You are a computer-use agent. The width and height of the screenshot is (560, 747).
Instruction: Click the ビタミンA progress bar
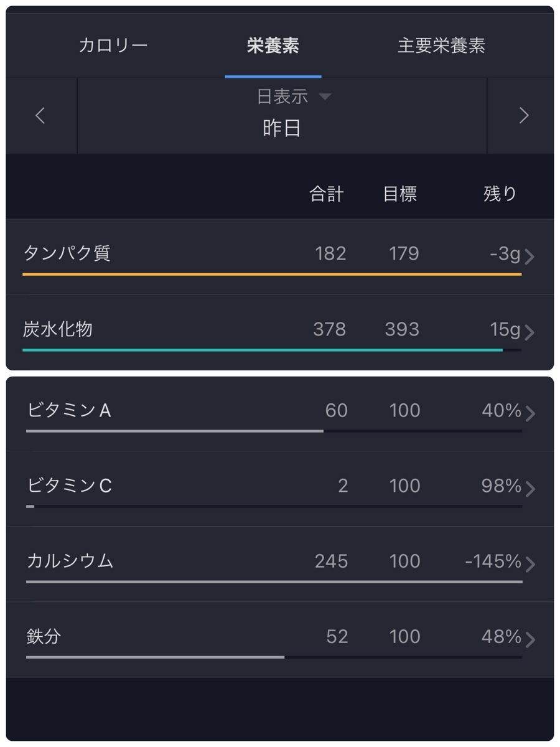coord(274,431)
